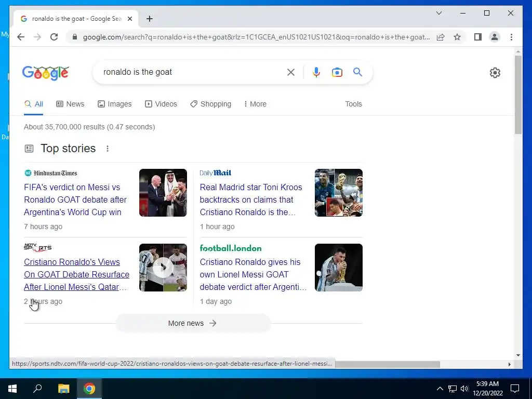
Task: Click the scroll right arrow
Action: (509, 364)
